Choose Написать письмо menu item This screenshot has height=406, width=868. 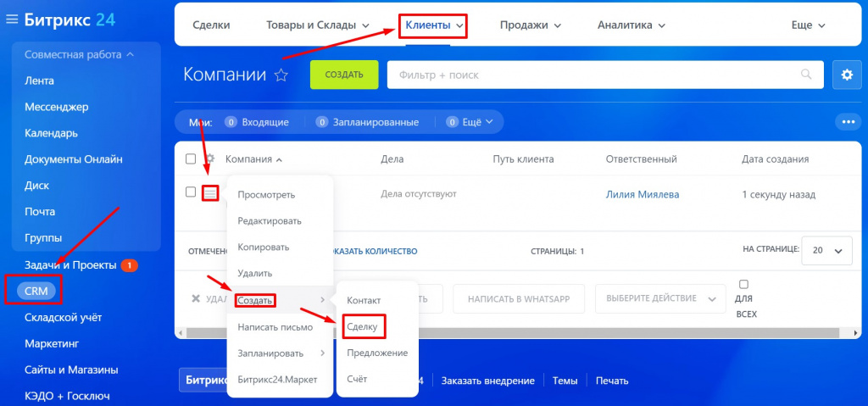[275, 327]
